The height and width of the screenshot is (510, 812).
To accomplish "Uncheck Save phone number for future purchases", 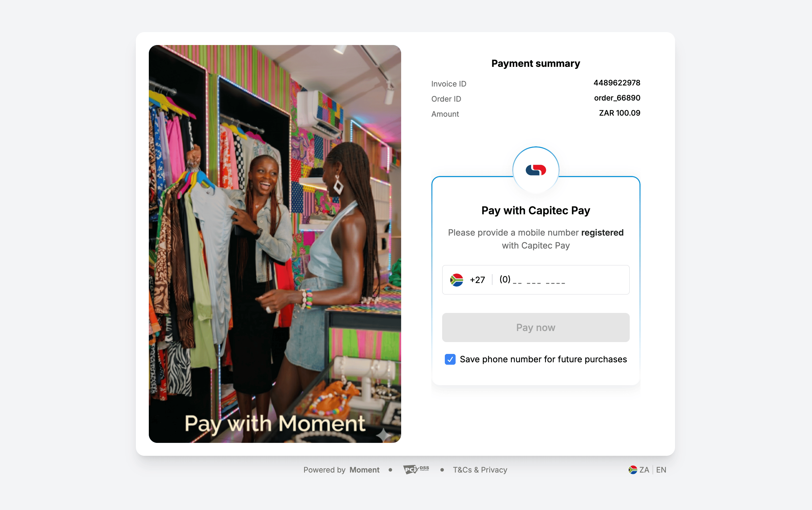I will coord(450,359).
